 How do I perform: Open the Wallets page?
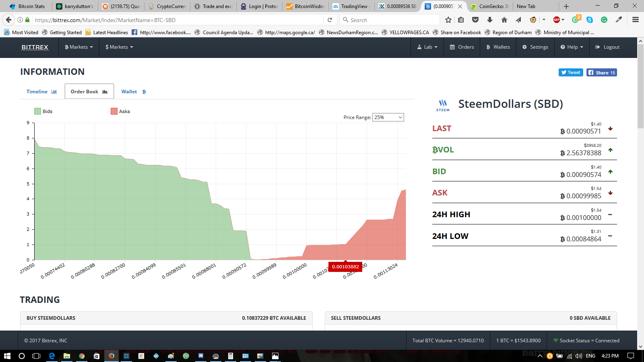(498, 47)
